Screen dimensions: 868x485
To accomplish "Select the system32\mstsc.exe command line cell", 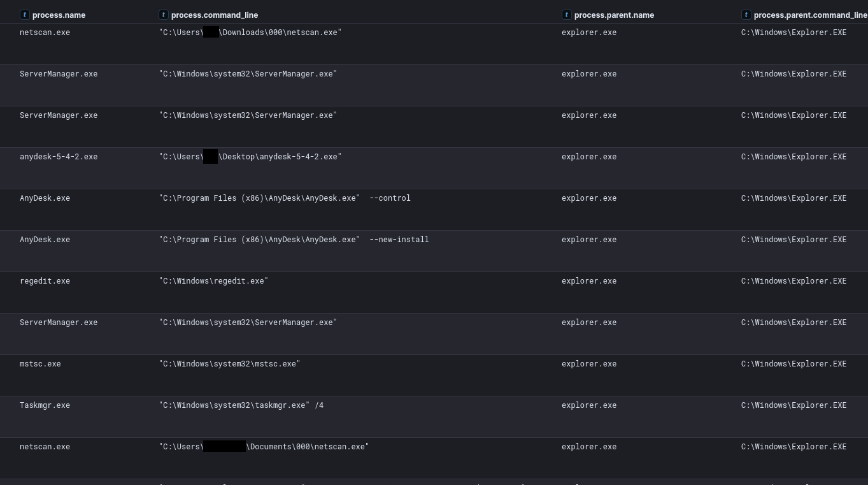I will (229, 364).
